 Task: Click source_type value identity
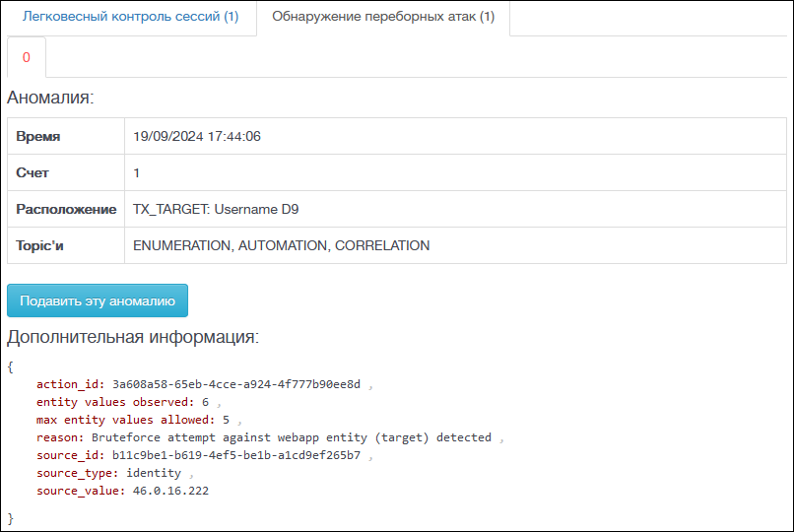[154, 473]
